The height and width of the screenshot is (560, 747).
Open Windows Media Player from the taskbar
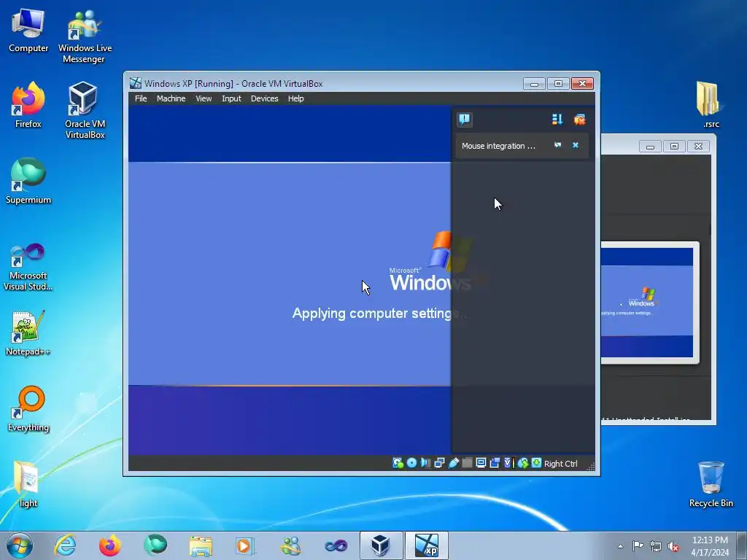245,545
